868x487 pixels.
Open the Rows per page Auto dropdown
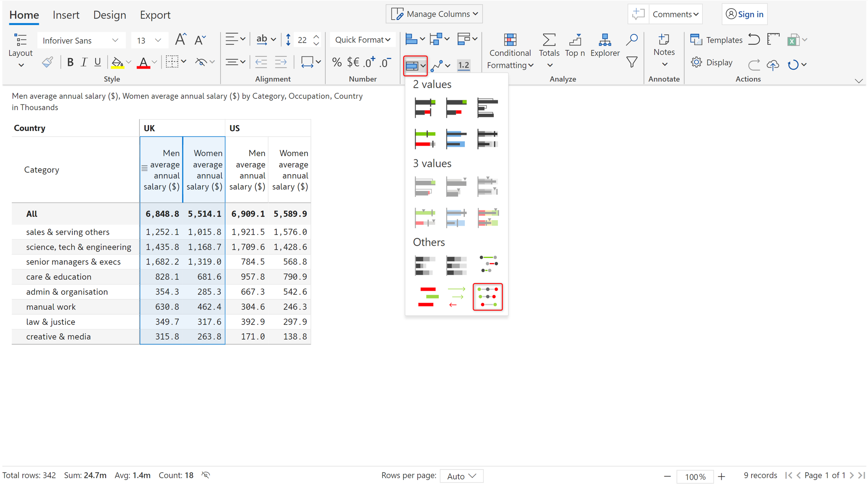click(462, 476)
